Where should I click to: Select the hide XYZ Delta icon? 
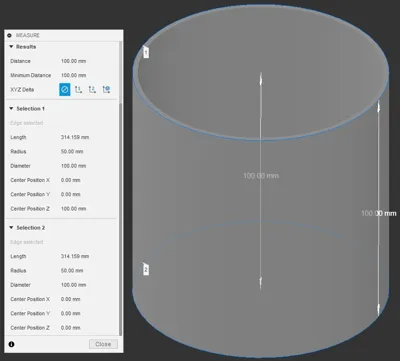(x=65, y=89)
